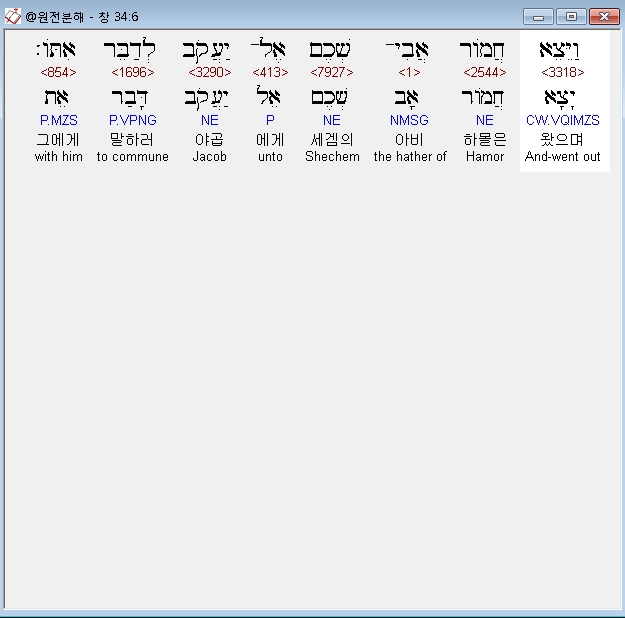Click Korean gloss 아비
This screenshot has width=625, height=618.
coord(409,140)
